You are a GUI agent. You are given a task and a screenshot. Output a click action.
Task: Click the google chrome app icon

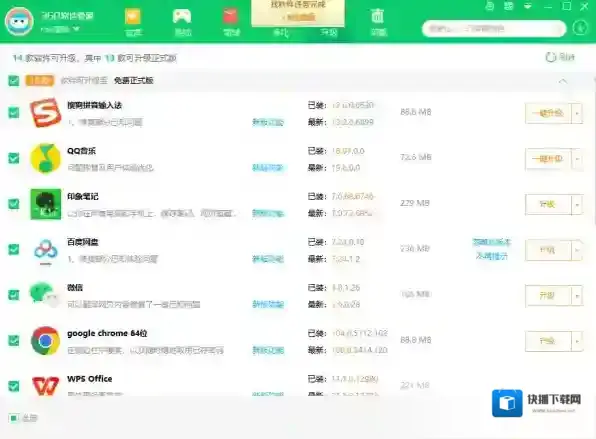(x=46, y=341)
